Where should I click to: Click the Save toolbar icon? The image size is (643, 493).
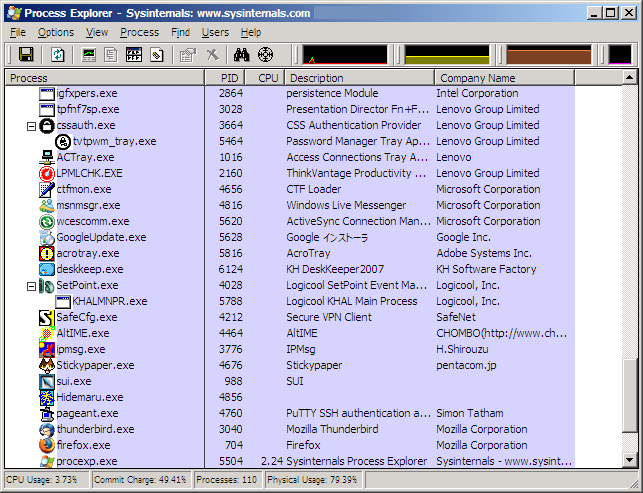(26, 55)
